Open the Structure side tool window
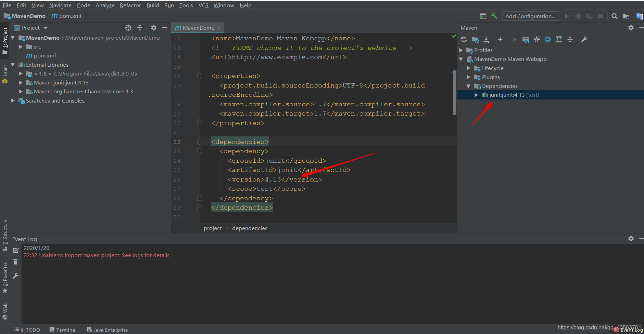This screenshot has height=334, width=644. click(5, 235)
